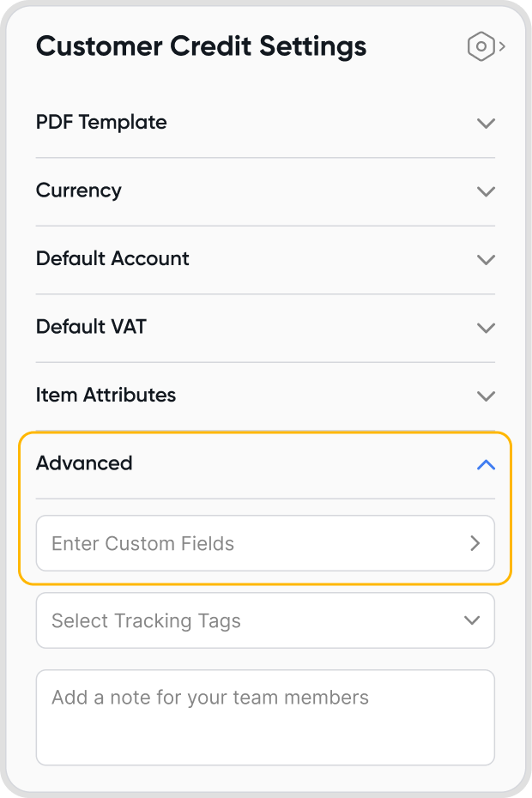Open the Default Account section label
Screen dimensions: 532x798
(112, 258)
